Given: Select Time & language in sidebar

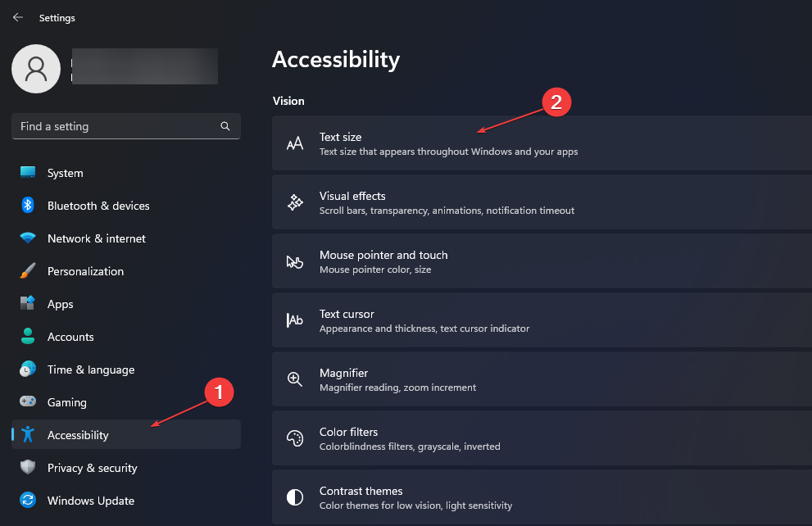Looking at the screenshot, I should pyautogui.click(x=126, y=370).
